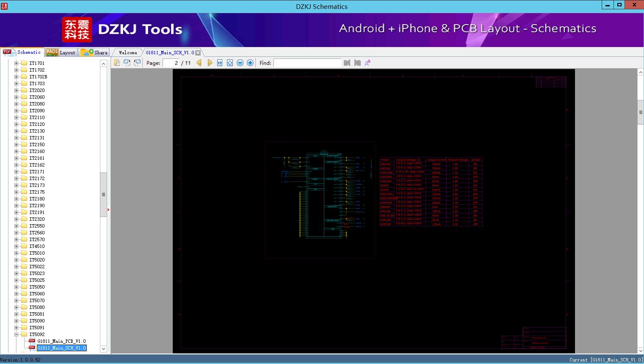Select the IT2190 folder
Image resolution: width=644 pixels, height=364 pixels.
coord(37,206)
